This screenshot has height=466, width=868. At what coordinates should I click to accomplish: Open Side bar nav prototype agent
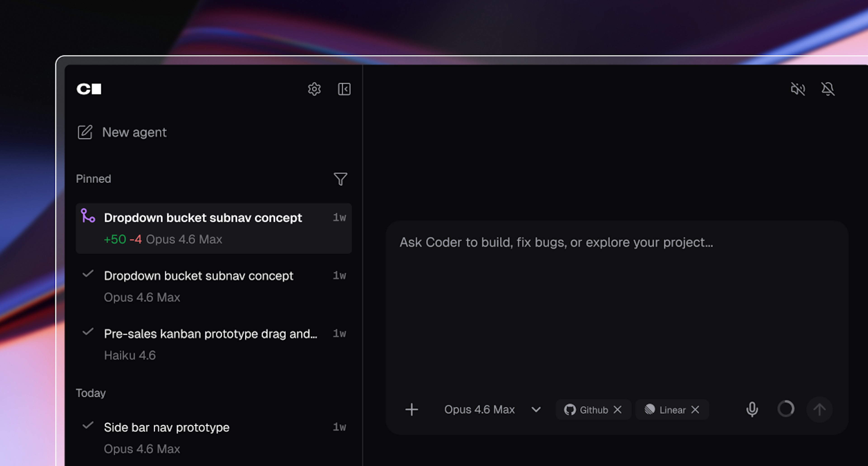coord(214,438)
